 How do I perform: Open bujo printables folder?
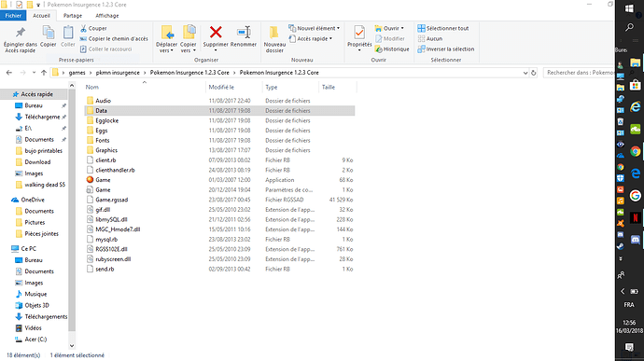(x=43, y=151)
